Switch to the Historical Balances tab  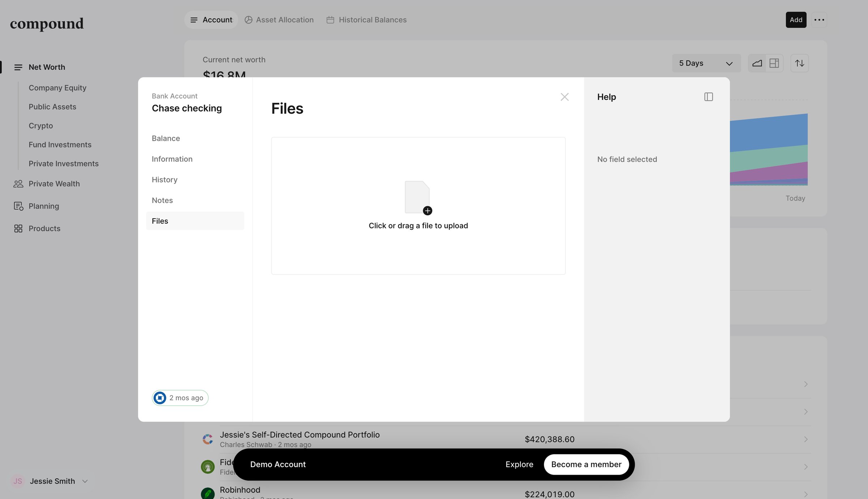(x=367, y=20)
